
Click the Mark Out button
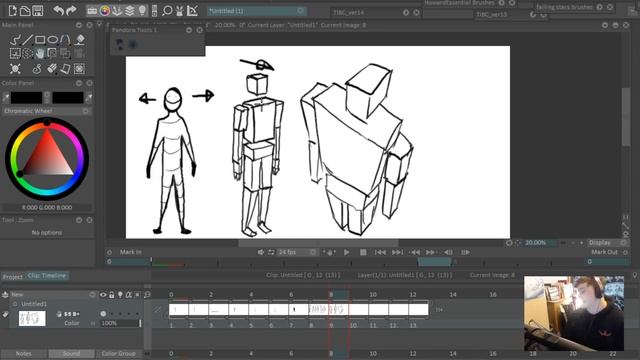[x=604, y=252]
